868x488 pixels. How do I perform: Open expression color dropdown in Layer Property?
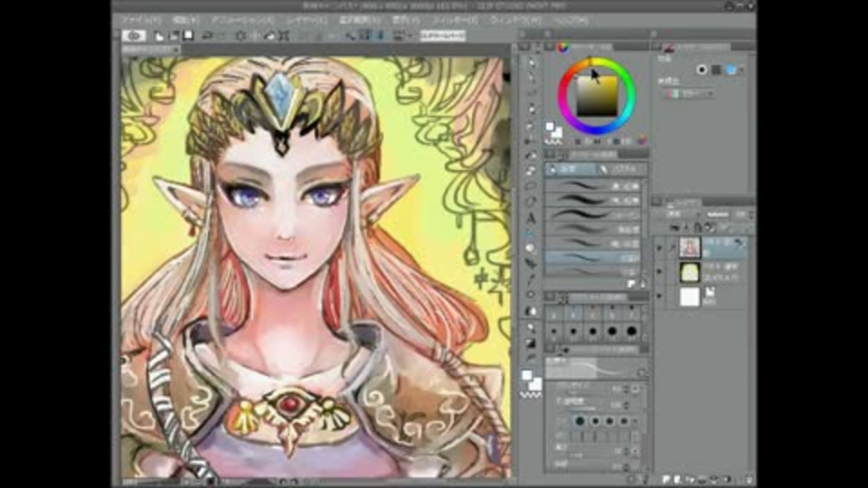click(689, 94)
